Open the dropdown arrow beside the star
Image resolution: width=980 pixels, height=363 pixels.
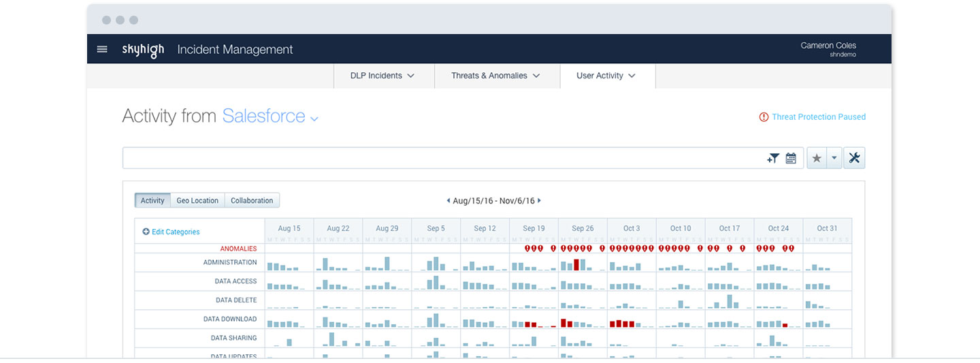(834, 158)
